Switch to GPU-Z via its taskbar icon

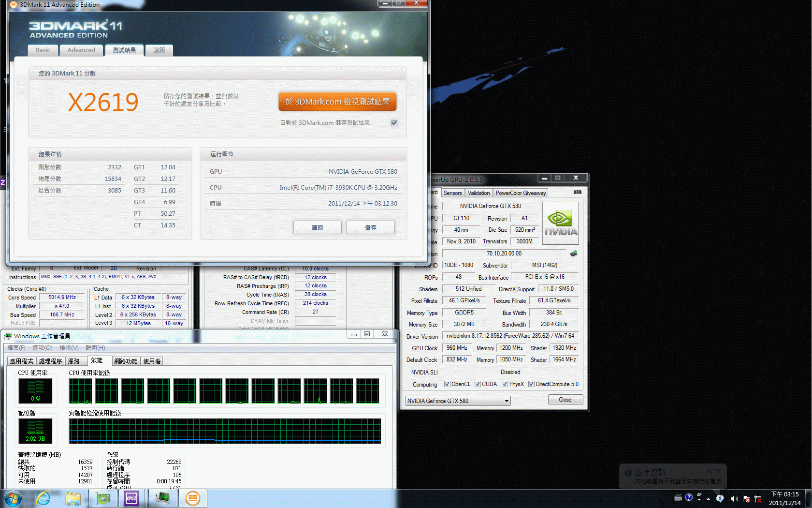point(103,498)
